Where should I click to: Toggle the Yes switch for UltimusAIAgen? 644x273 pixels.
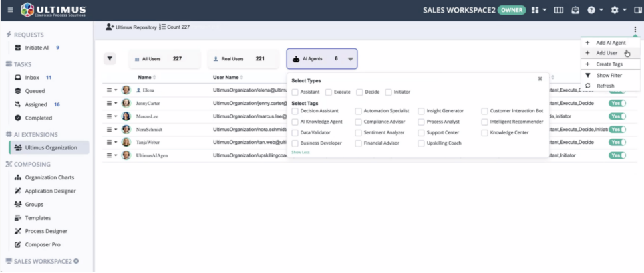pos(617,156)
